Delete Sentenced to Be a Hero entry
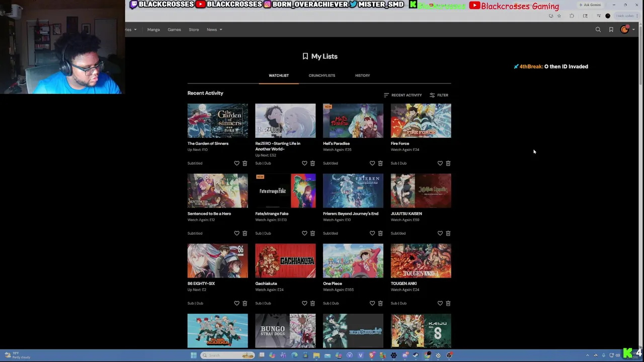This screenshot has width=644, height=362. pos(245,233)
